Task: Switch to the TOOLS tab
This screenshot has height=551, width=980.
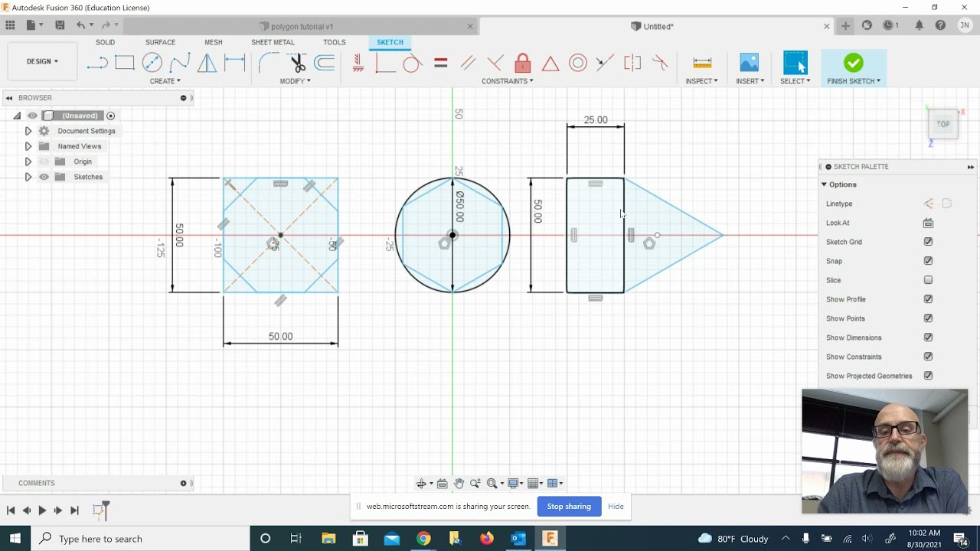Action: tap(334, 42)
